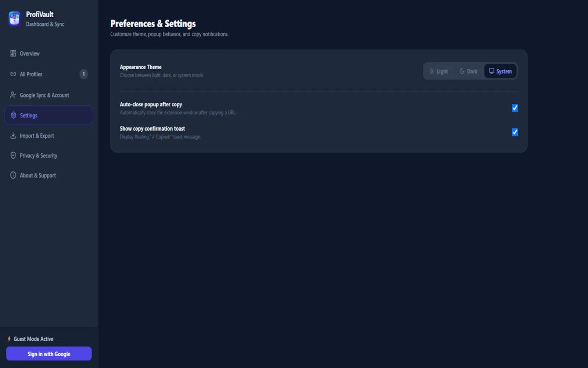Click Sign in with Google button
Viewport: 588px width, 368px height.
(x=49, y=354)
